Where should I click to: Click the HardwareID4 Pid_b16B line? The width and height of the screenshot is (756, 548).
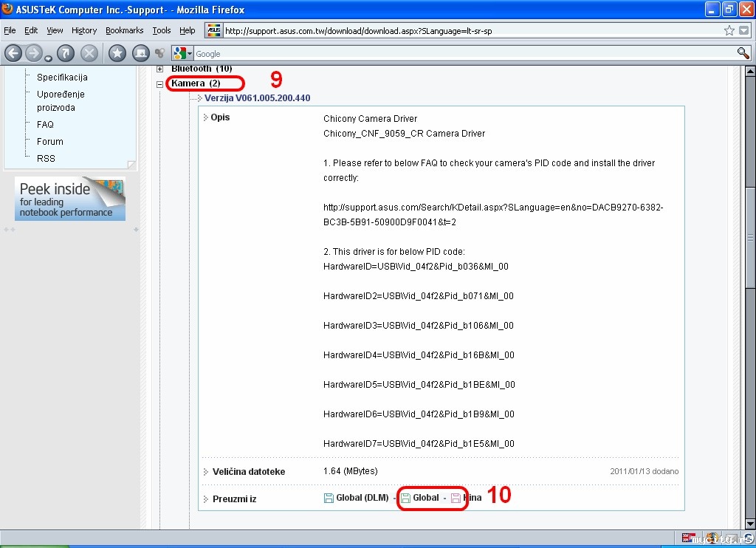tap(419, 355)
